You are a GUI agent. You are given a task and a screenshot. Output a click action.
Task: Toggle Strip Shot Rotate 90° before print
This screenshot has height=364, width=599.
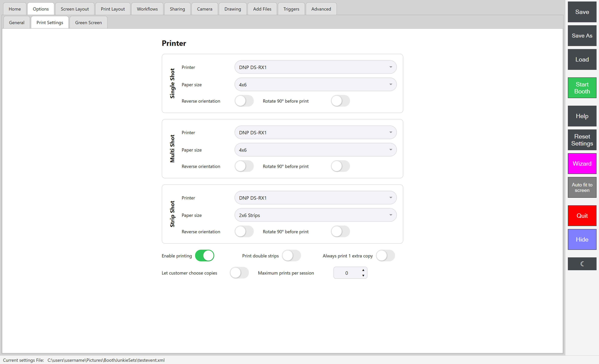click(340, 232)
